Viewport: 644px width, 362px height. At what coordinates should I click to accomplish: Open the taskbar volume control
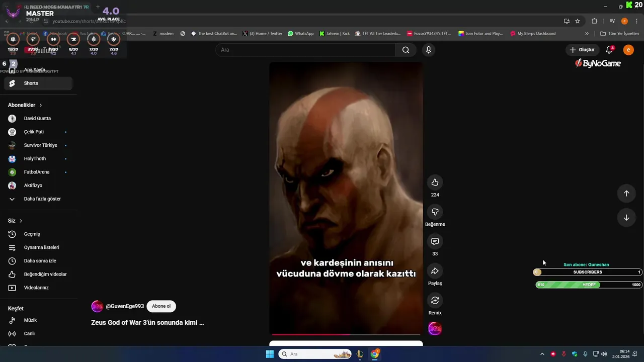[604, 354]
